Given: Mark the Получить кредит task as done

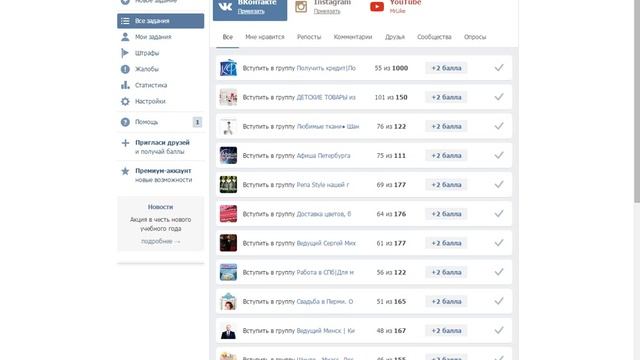Looking at the screenshot, I should (499, 68).
